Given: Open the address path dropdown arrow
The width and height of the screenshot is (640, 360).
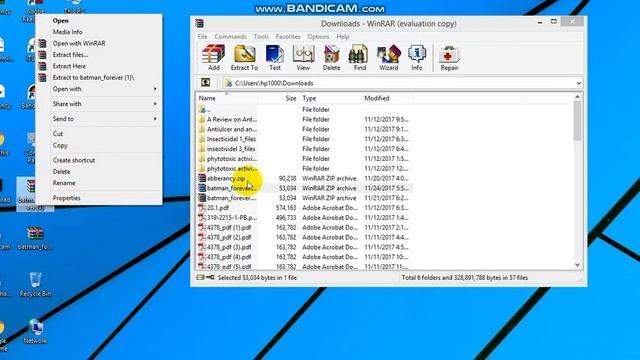Looking at the screenshot, I should tap(578, 83).
